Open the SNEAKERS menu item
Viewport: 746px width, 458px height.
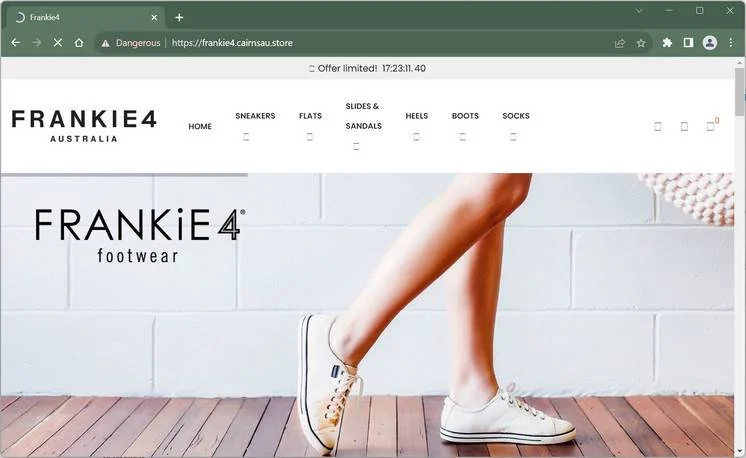tap(255, 116)
